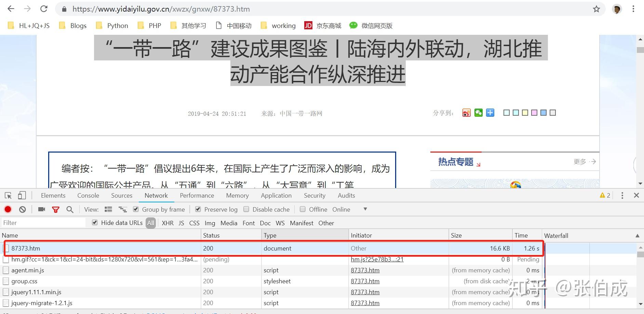This screenshot has width=644, height=314.
Task: Open the network throttling dropdown
Action: pyautogui.click(x=365, y=209)
